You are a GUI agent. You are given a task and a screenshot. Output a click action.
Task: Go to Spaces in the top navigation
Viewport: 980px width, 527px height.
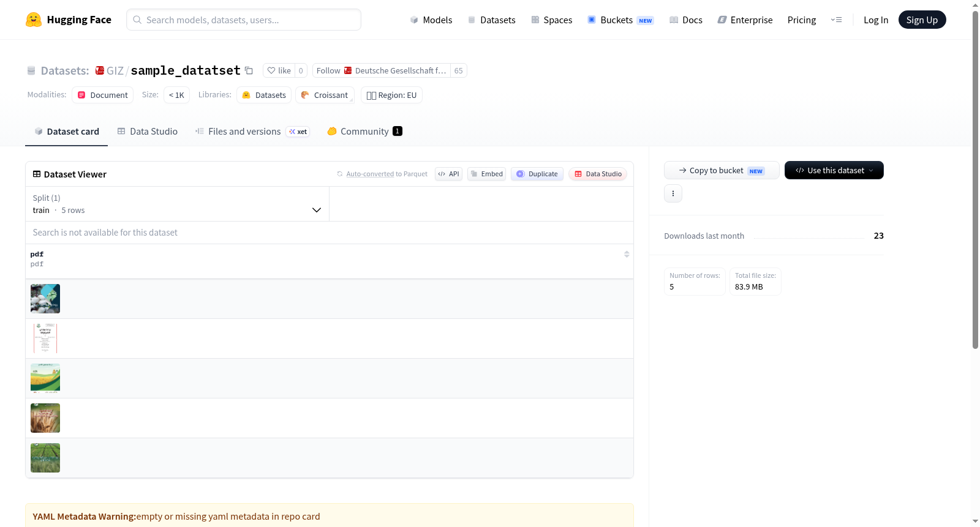tap(552, 20)
